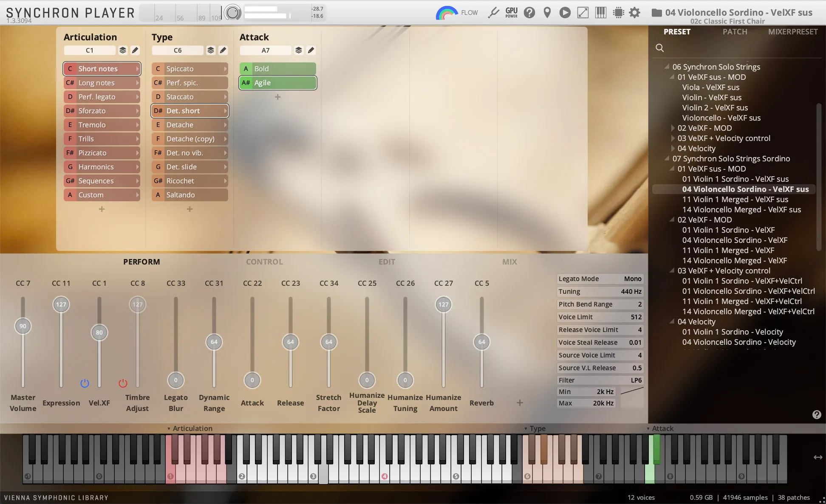Click the play button icon in toolbar
Screen dimensions: 826x504
point(565,13)
